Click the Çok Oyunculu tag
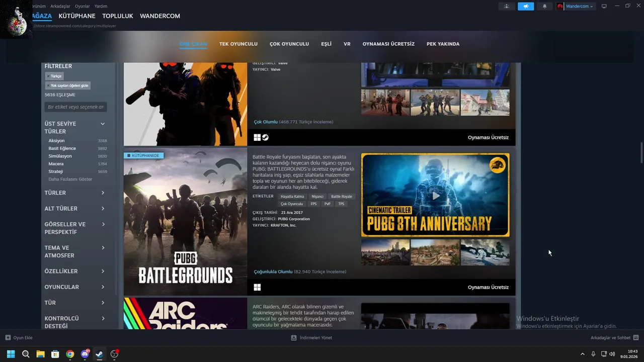The image size is (644, 362). tap(292, 204)
